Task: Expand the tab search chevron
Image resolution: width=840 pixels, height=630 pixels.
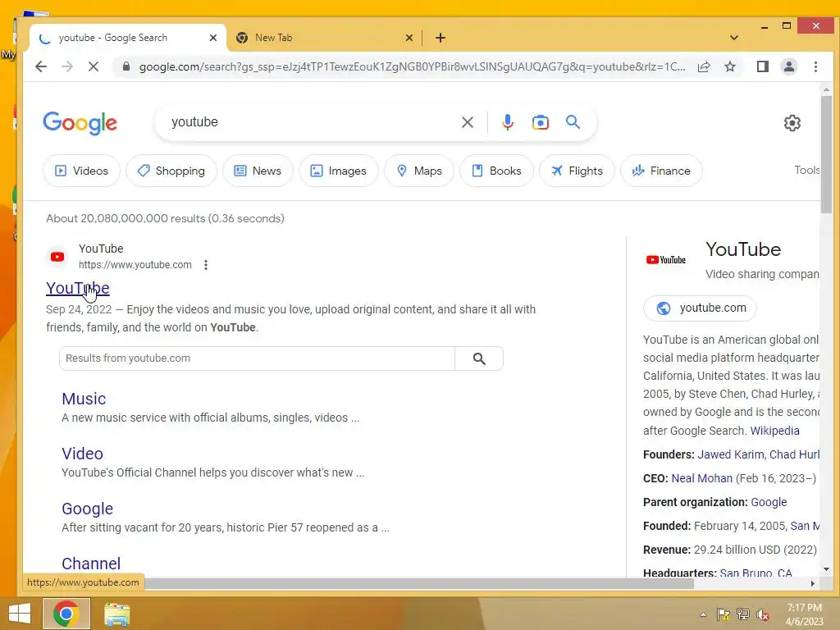Action: pos(734,38)
